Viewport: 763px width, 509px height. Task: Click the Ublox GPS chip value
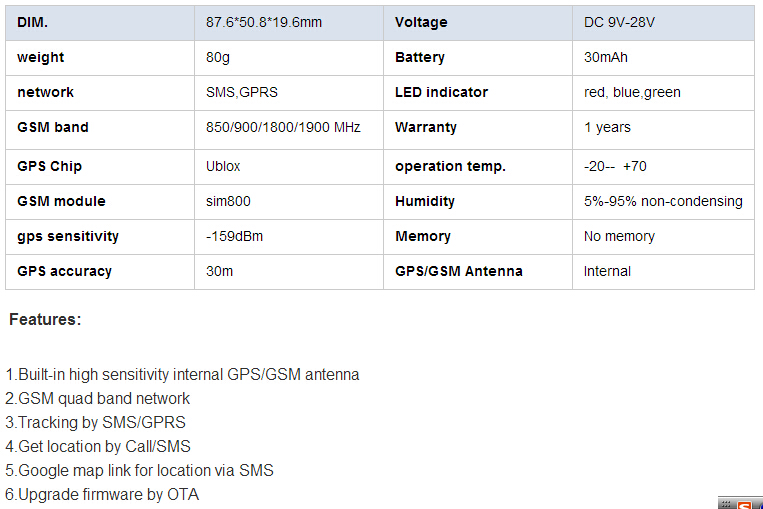(x=223, y=166)
